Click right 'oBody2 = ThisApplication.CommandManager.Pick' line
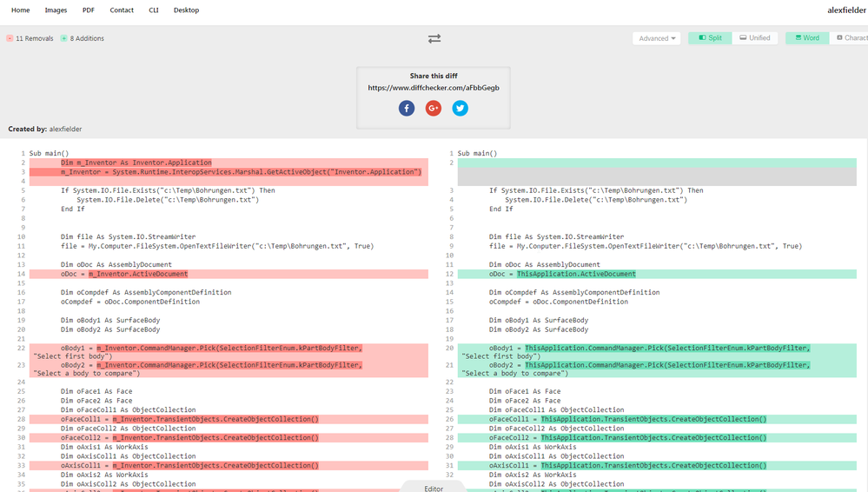 (x=649, y=365)
